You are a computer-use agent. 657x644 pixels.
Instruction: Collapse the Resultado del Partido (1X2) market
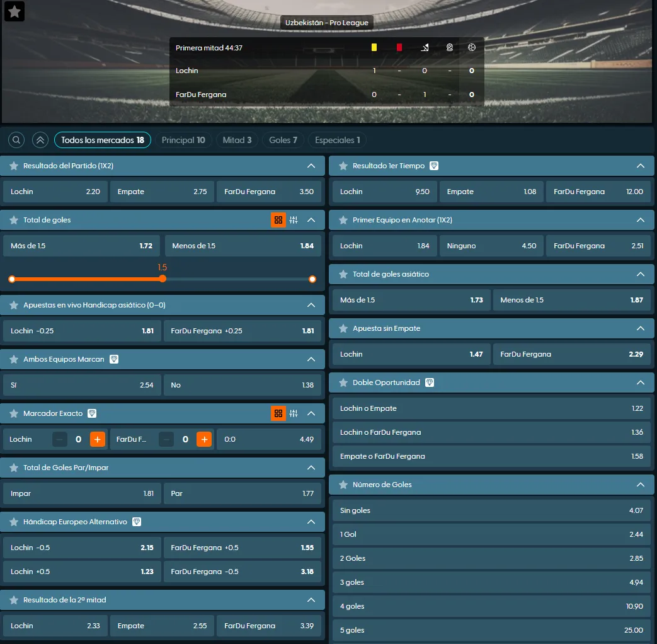(311, 166)
